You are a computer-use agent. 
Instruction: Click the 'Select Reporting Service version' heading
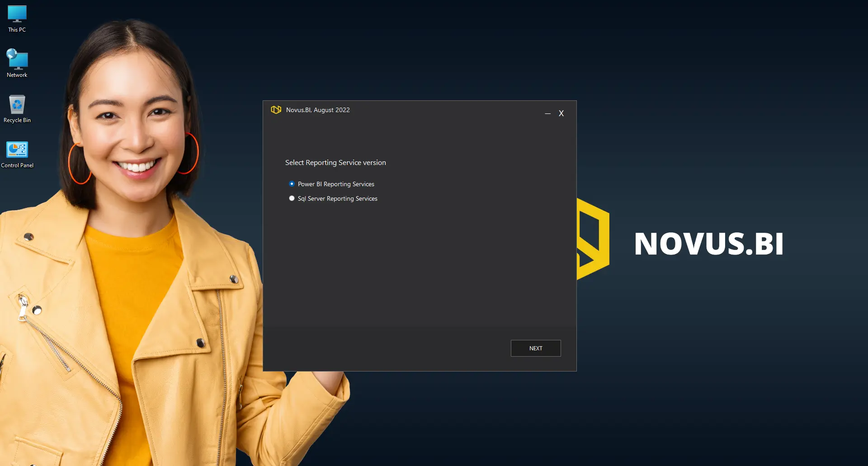click(x=335, y=163)
